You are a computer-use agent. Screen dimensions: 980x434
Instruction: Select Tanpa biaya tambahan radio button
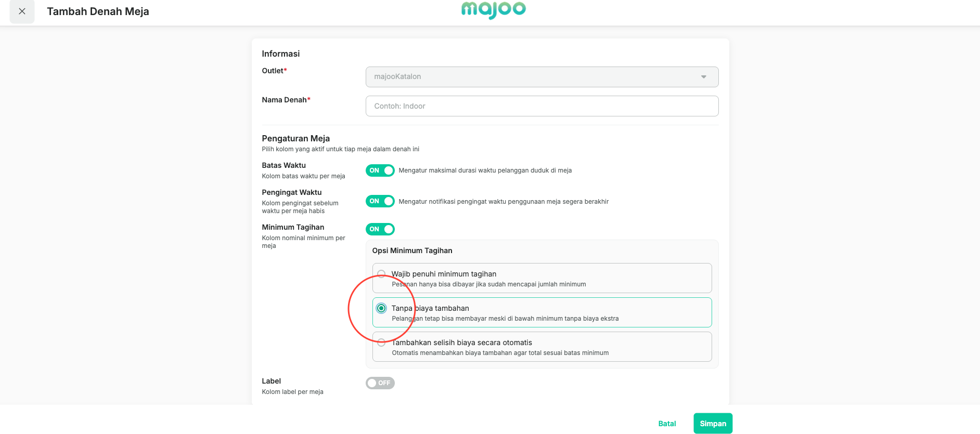(x=381, y=308)
